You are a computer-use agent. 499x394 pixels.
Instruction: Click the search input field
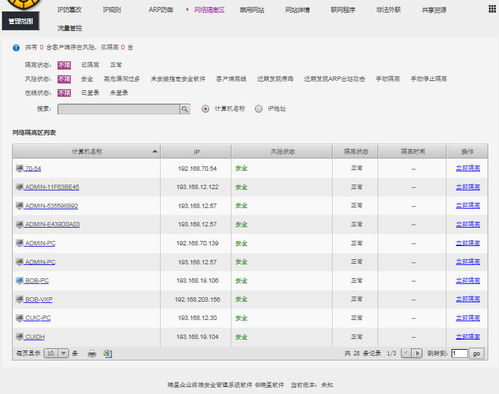(119, 109)
